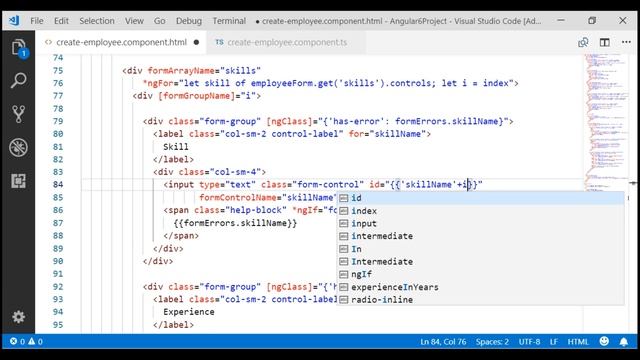Change indentation via 'Spaces: 2'
Viewport: 640px width, 360px height.
[492, 342]
